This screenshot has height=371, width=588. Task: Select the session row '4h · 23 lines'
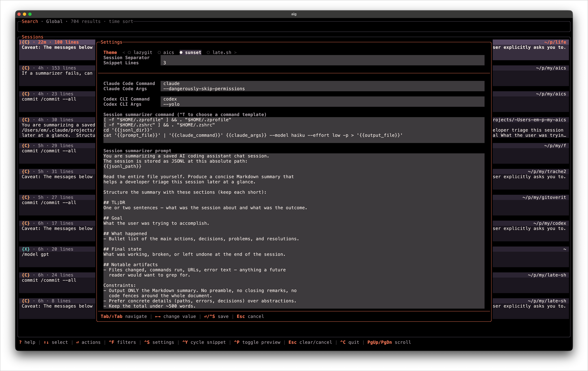click(57, 102)
